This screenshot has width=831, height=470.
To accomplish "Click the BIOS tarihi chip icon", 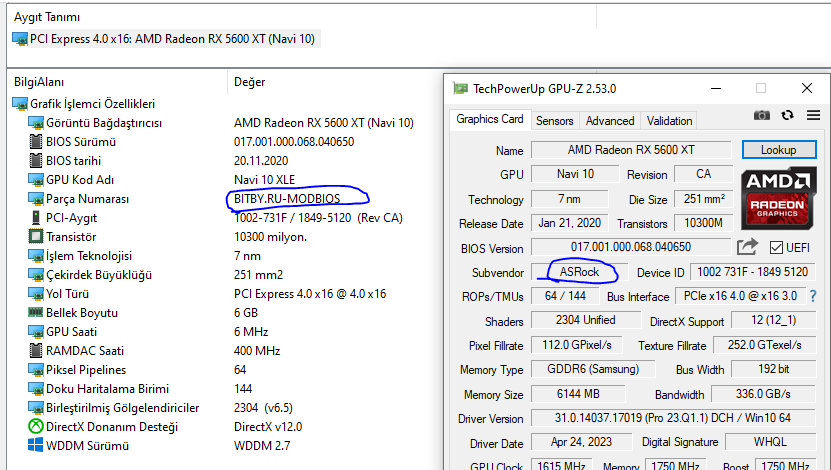I will click(36, 161).
